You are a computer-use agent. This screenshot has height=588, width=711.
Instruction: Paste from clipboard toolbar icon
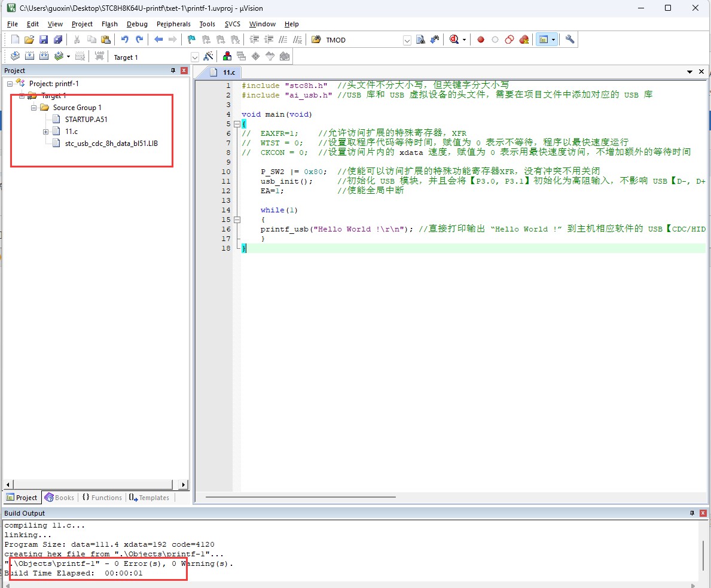(x=106, y=39)
